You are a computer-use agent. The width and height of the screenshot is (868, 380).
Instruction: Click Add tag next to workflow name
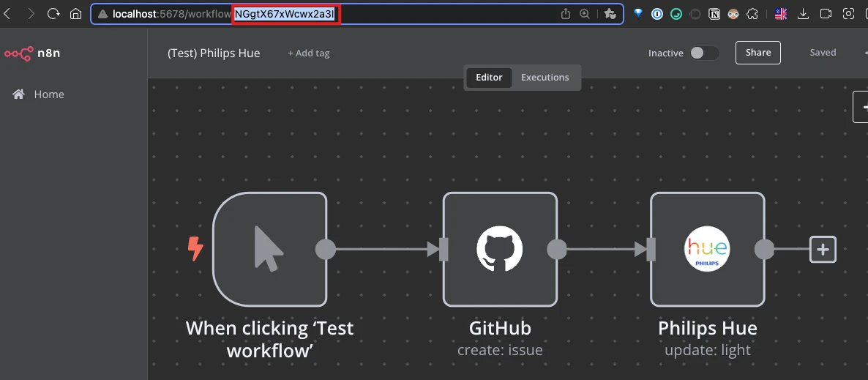pyautogui.click(x=308, y=53)
